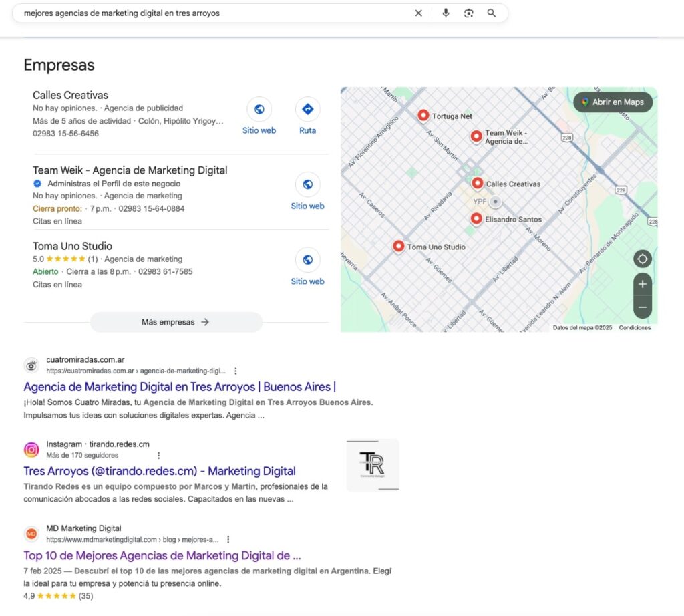Screen dimensions: 684x616
Task: Click the verified badge on Team Weik listing
Action: coord(37,183)
